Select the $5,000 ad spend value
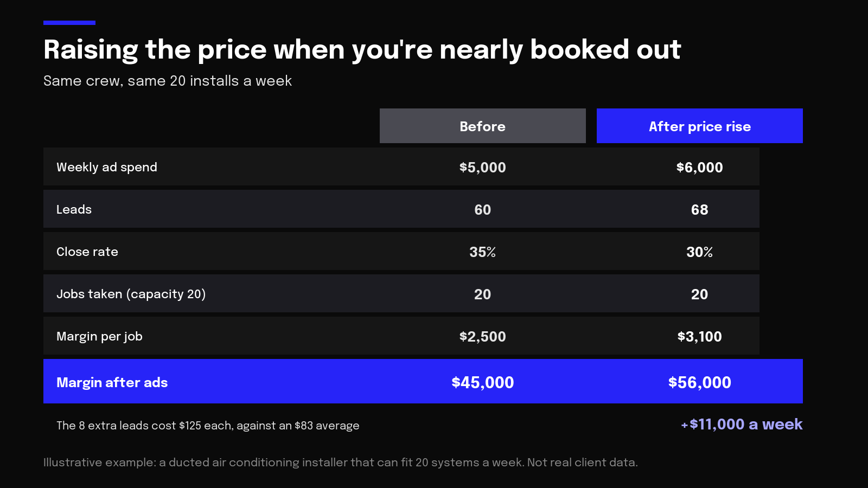Viewport: 868px width, 488px height. [x=482, y=168]
